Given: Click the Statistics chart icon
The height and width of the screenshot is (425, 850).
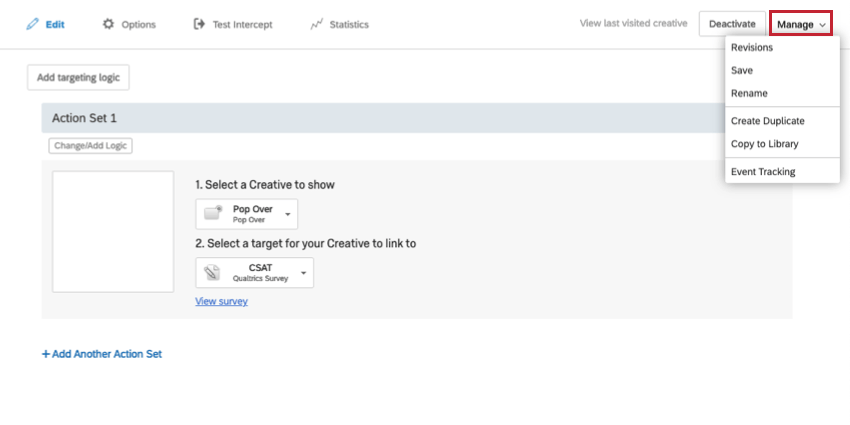Looking at the screenshot, I should pos(317,24).
